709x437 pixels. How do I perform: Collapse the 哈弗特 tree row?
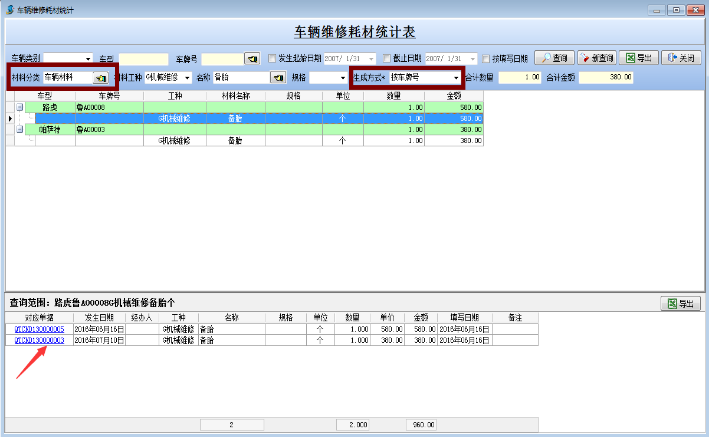[x=19, y=130]
